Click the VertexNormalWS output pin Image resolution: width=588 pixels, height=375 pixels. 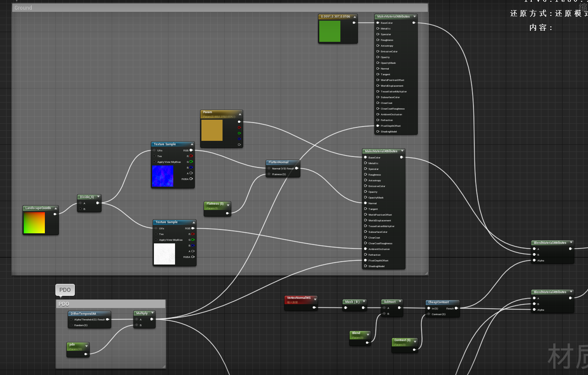(x=314, y=308)
